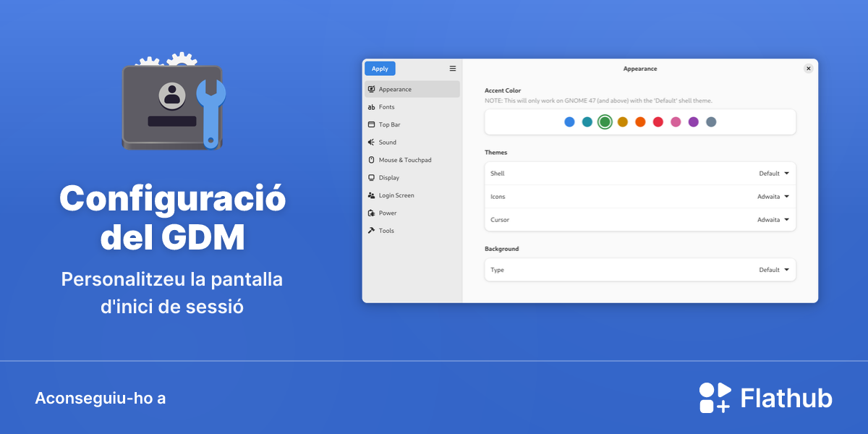This screenshot has width=868, height=434.
Task: Choose the slate gray accent color
Action: pyautogui.click(x=711, y=122)
